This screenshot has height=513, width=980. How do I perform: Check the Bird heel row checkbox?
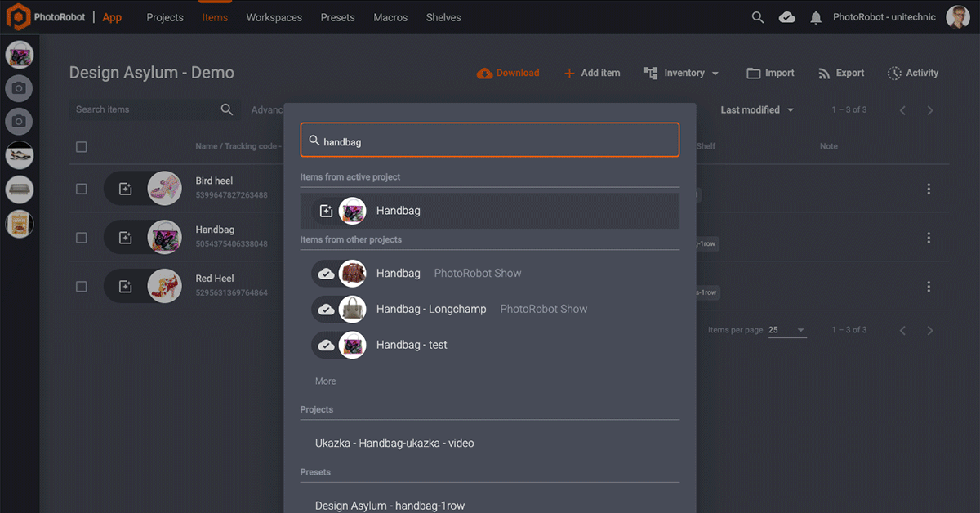[81, 188]
